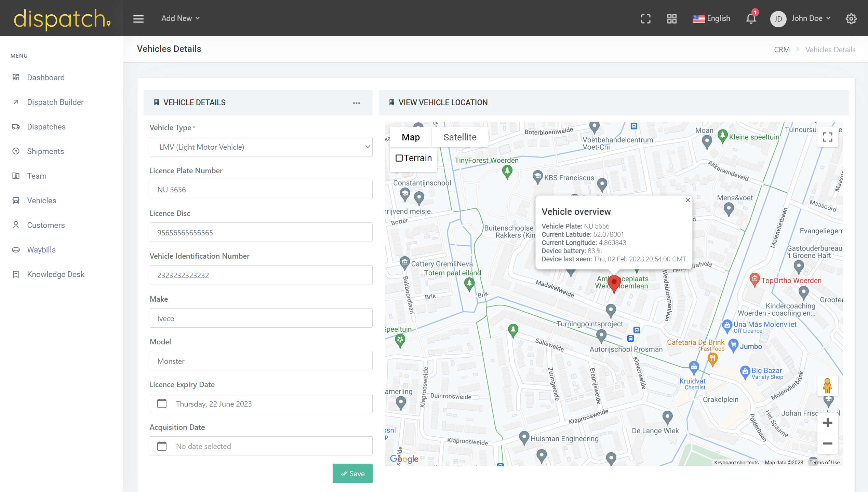Screen dimensions: 868x492
Task: Select Vehicles in the sidebar menu
Action: point(41,201)
